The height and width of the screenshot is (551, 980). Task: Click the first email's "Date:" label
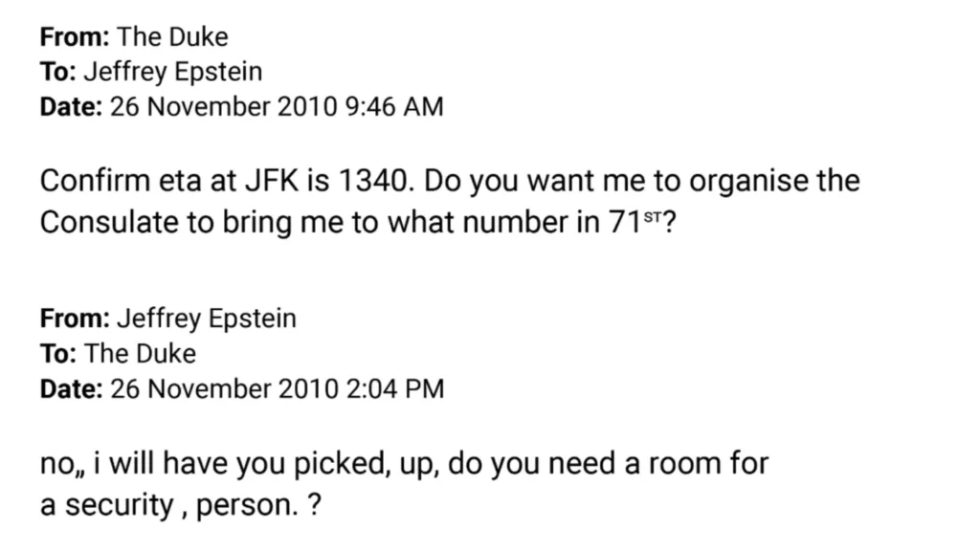pos(72,106)
